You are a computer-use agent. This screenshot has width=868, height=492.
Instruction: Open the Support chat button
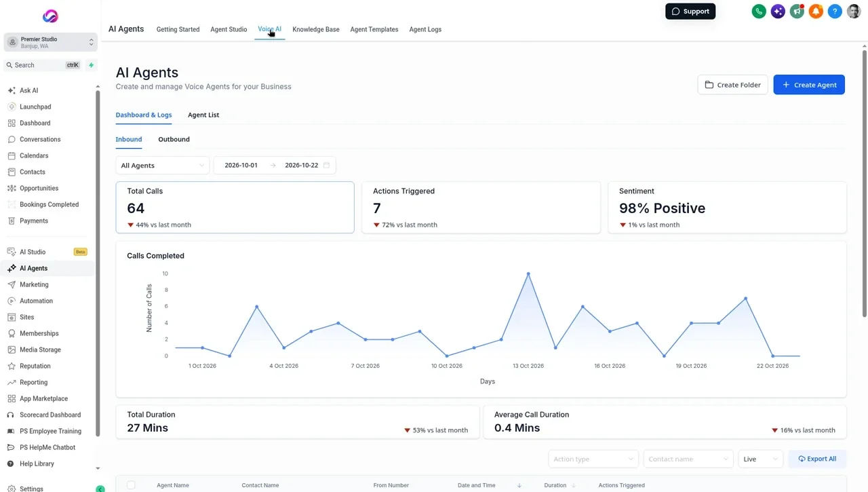[690, 12]
